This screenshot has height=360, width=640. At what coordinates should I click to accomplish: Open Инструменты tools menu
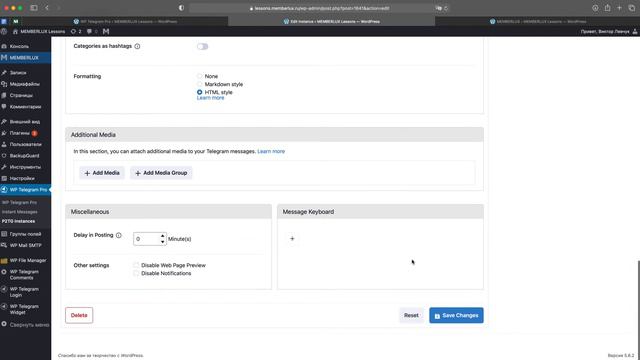(25, 167)
